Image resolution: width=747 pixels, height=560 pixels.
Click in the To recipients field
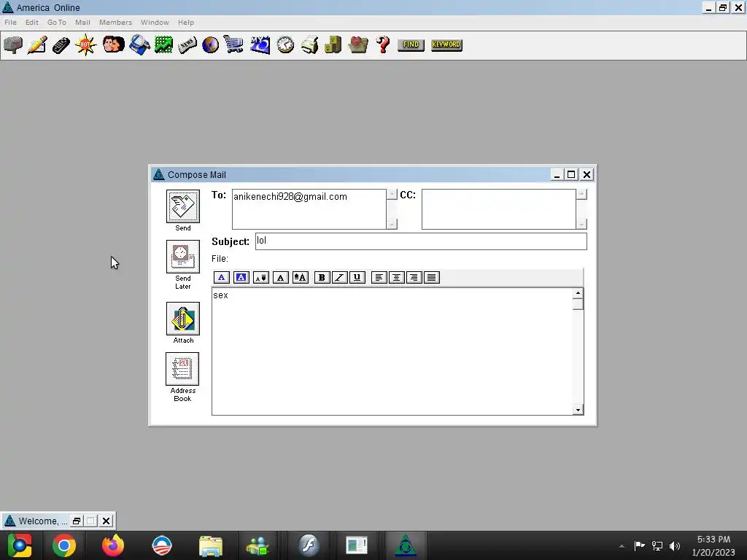click(309, 209)
